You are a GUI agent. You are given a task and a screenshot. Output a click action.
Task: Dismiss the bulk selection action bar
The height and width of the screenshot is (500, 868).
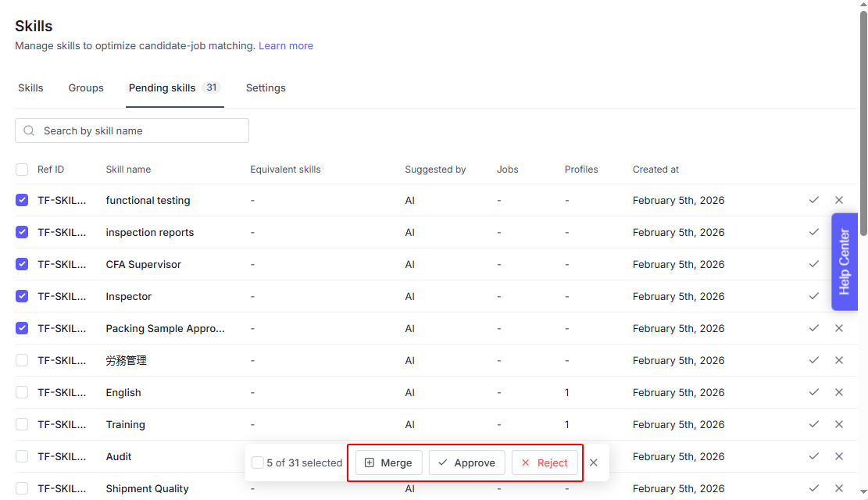click(x=594, y=462)
